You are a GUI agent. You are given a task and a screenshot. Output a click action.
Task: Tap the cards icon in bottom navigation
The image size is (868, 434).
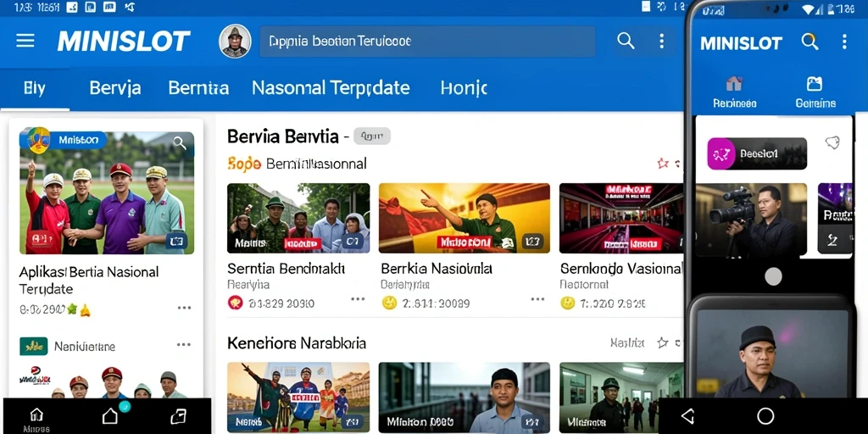click(178, 415)
